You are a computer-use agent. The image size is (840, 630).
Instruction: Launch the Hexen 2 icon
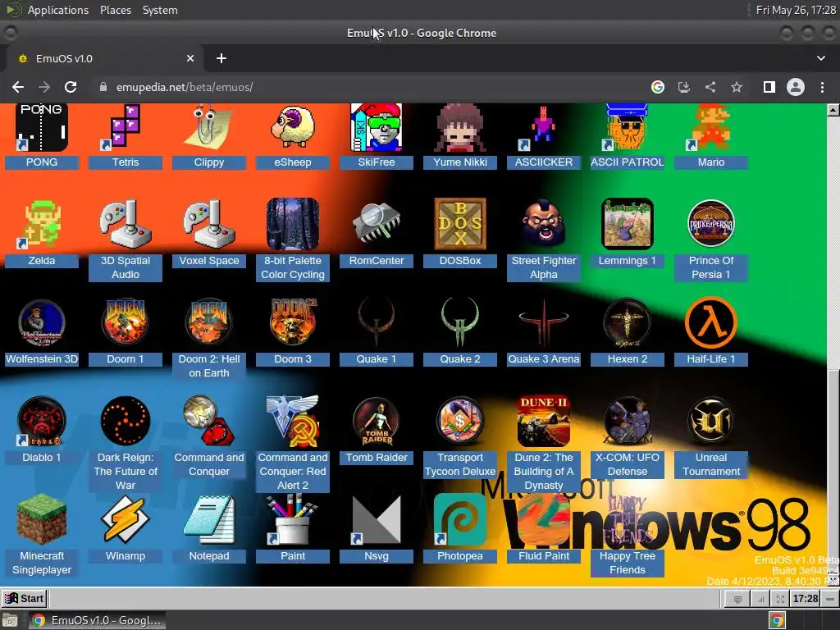click(627, 322)
